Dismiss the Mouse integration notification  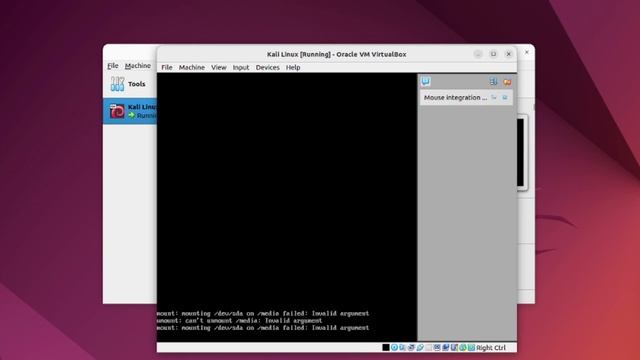[x=505, y=98]
